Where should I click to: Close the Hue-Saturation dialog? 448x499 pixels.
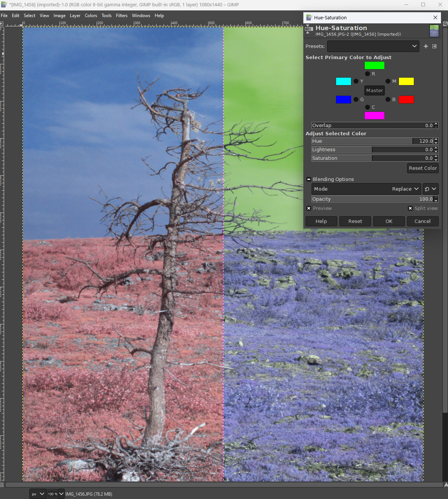click(435, 17)
